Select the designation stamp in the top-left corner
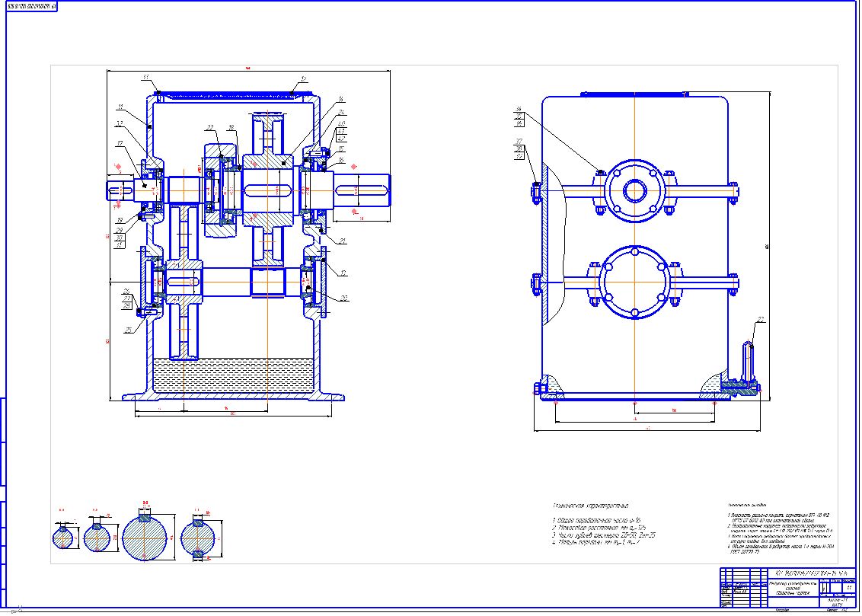The height and width of the screenshot is (616, 862). click(x=32, y=7)
